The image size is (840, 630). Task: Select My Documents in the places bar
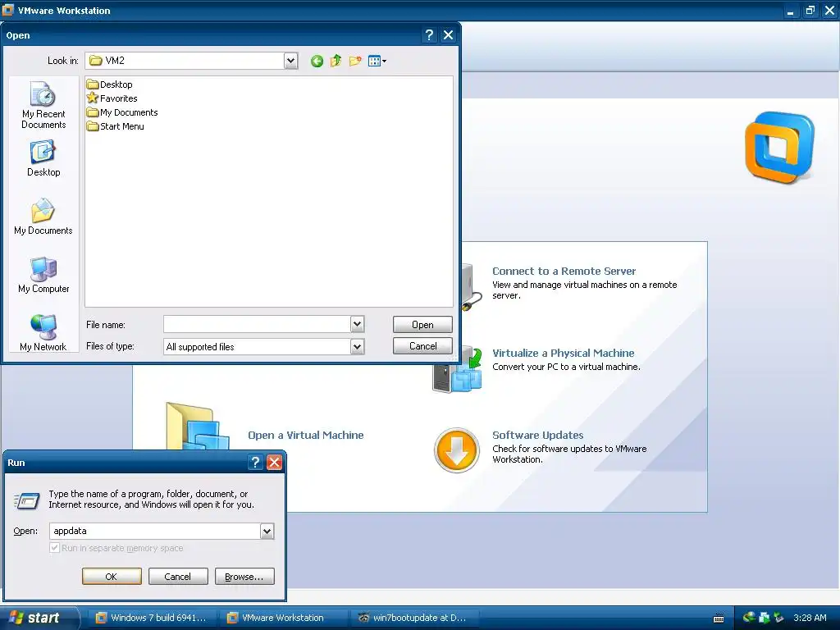click(43, 217)
